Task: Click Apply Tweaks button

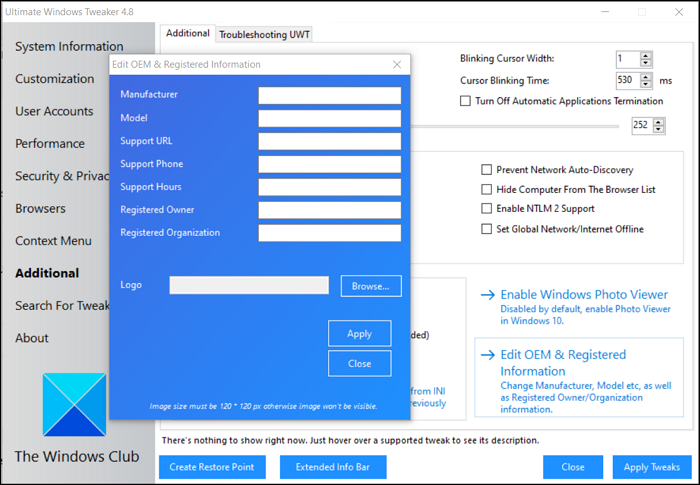Action: coord(652,467)
